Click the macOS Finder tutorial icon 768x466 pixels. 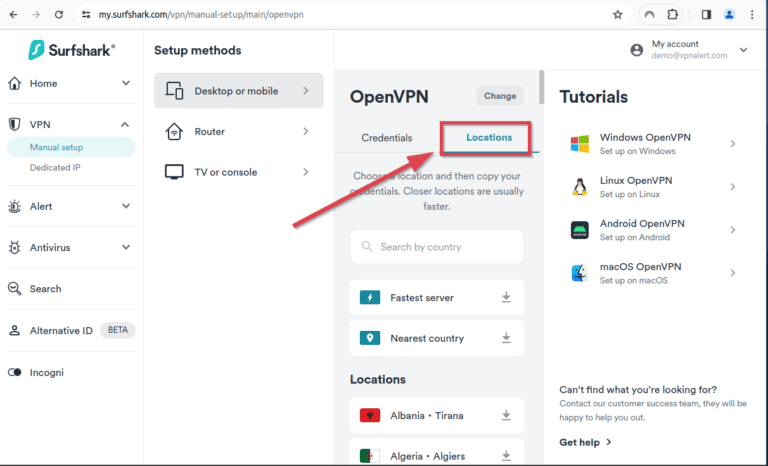pos(580,273)
